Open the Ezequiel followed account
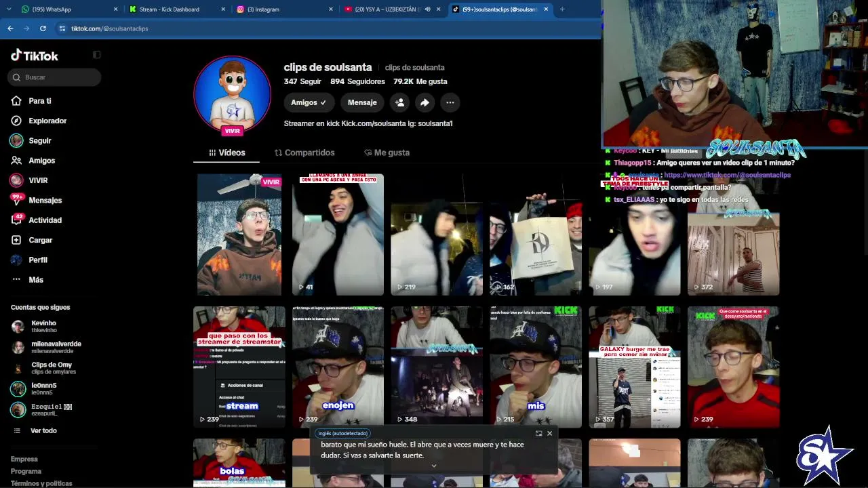868x488 pixels. pos(41,410)
